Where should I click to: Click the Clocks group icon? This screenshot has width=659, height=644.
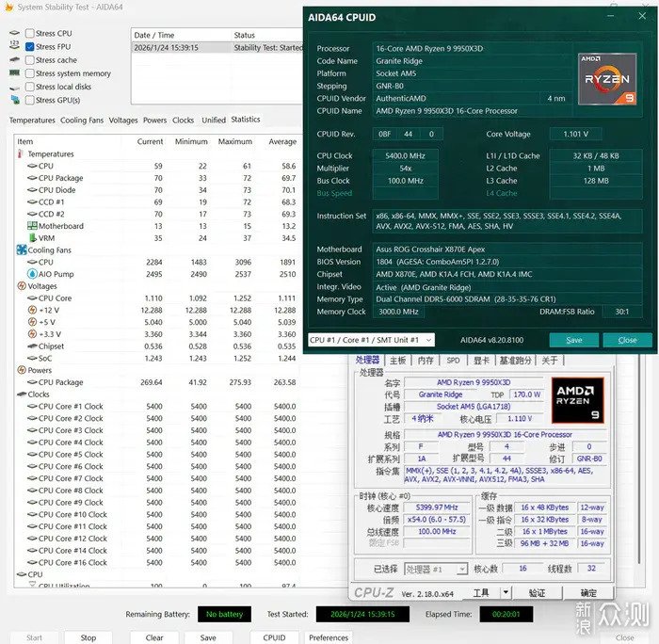(x=22, y=394)
